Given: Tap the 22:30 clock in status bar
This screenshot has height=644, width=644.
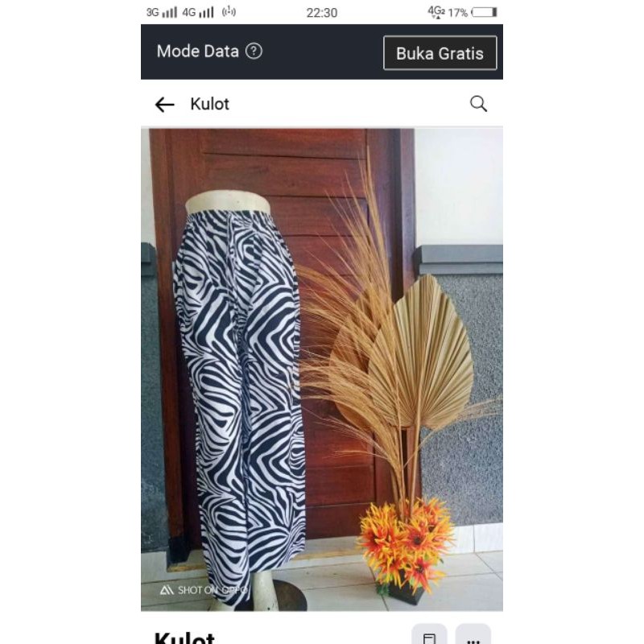Looking at the screenshot, I should click(321, 13).
